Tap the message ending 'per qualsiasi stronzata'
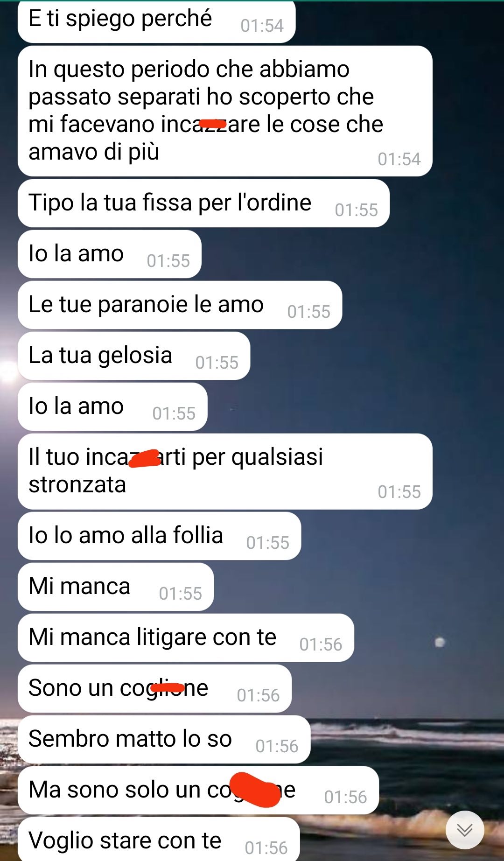504x861 pixels. pos(225,471)
